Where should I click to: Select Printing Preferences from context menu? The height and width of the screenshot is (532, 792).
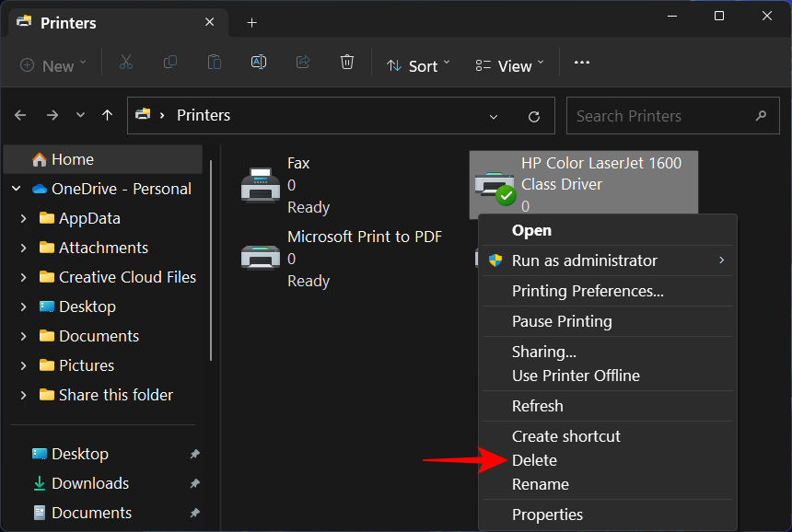coord(588,291)
